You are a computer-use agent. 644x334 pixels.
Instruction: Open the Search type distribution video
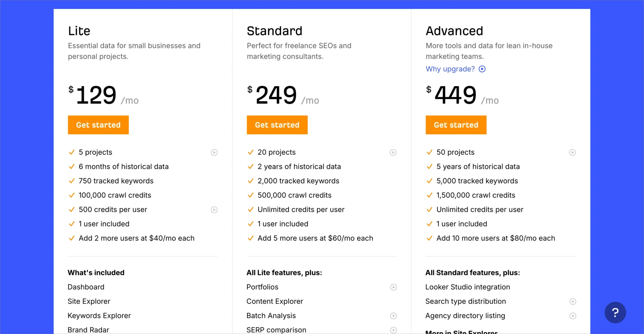tap(573, 301)
